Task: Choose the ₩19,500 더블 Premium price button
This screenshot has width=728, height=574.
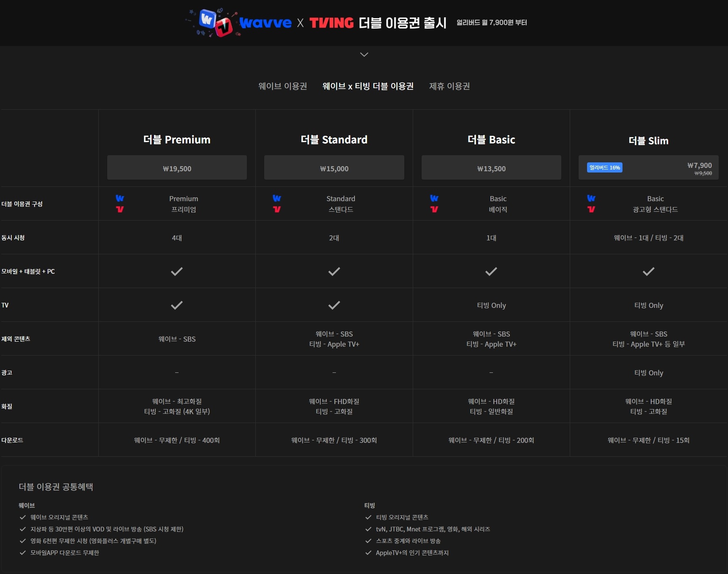Action: 177,168
